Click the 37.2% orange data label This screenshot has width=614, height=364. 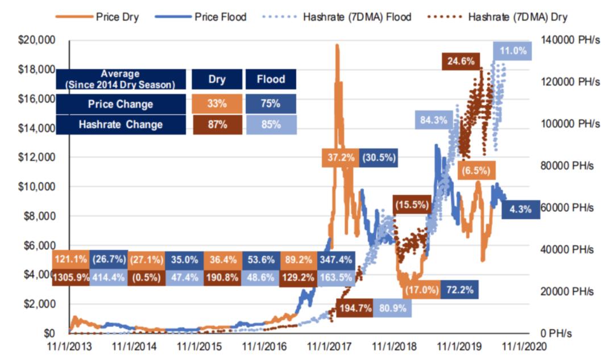pyautogui.click(x=341, y=157)
